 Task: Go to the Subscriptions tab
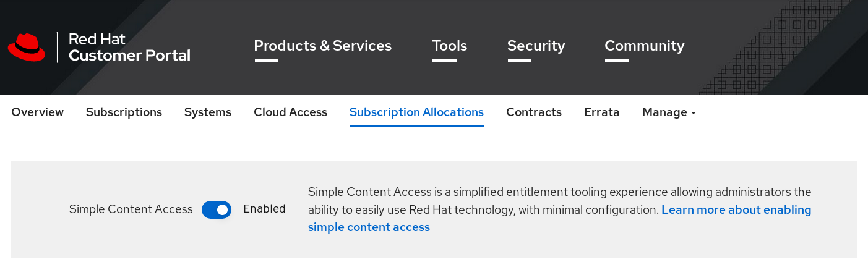click(x=124, y=112)
